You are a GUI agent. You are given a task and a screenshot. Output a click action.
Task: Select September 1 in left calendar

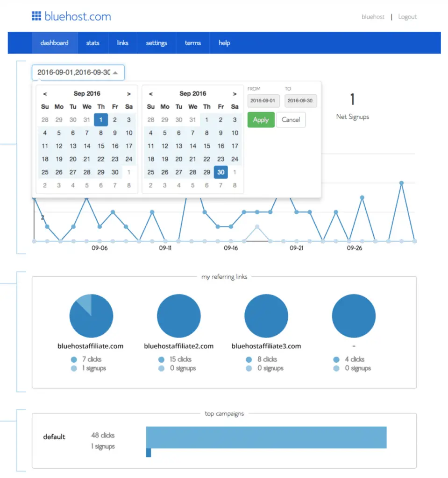[101, 120]
